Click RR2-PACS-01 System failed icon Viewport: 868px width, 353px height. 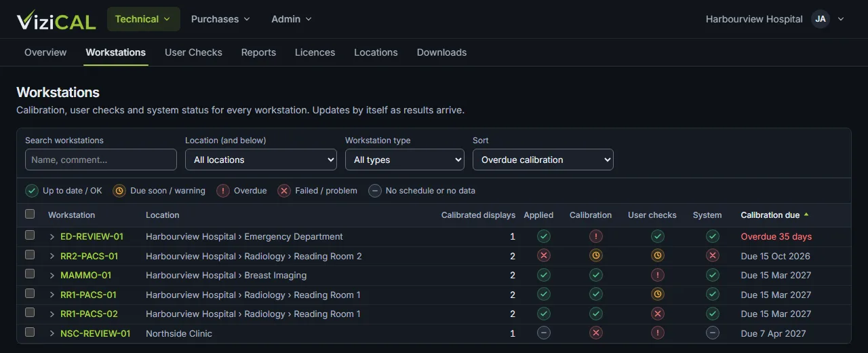click(713, 256)
